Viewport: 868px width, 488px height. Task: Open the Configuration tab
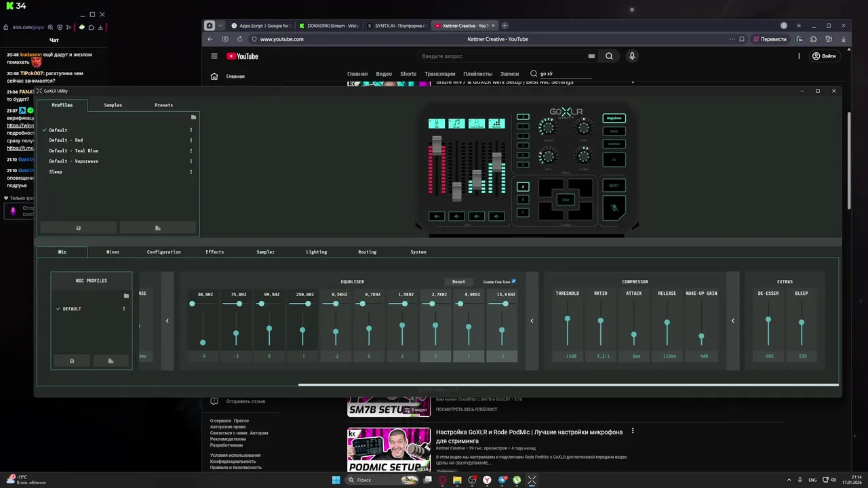[x=163, y=252]
